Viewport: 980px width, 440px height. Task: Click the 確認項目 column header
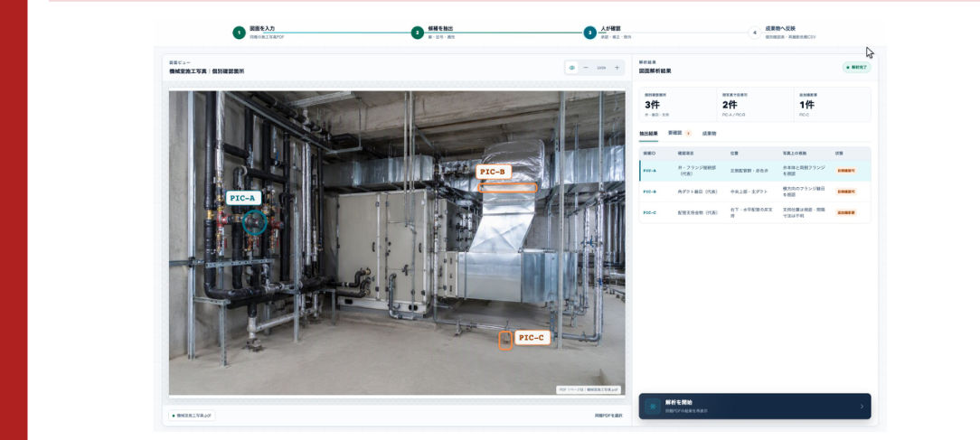pos(686,153)
